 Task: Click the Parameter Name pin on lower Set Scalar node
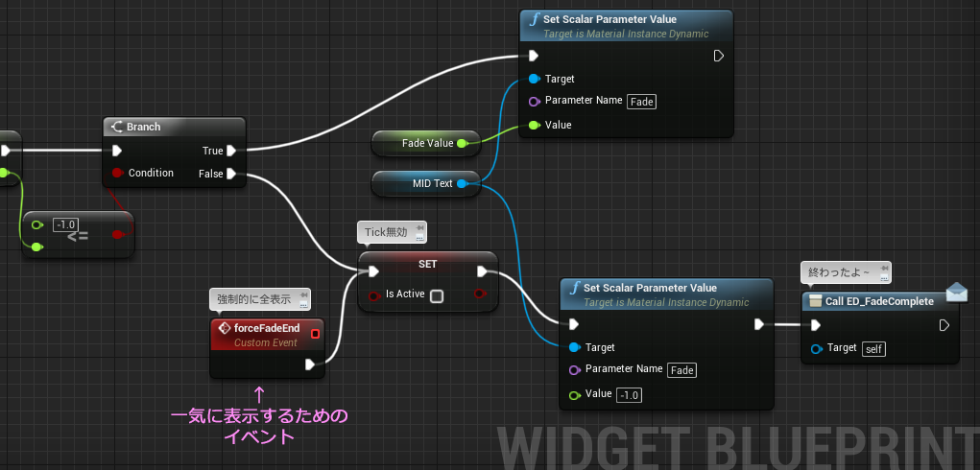tap(574, 370)
